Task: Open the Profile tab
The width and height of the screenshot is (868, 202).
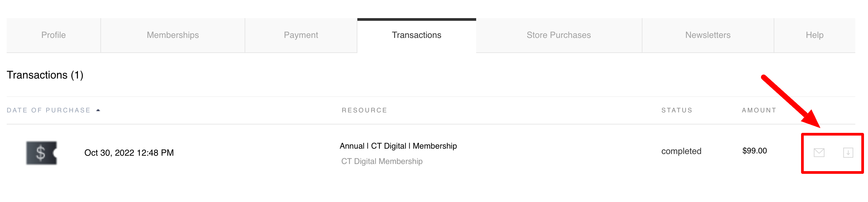Action: pyautogui.click(x=54, y=35)
